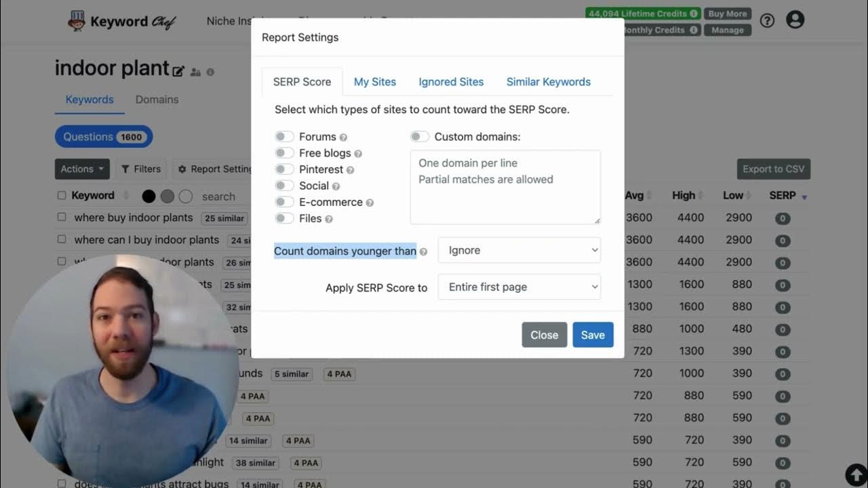Turn on the E-commerce switch
Viewport: 868px width, 488px height.
[x=284, y=202]
